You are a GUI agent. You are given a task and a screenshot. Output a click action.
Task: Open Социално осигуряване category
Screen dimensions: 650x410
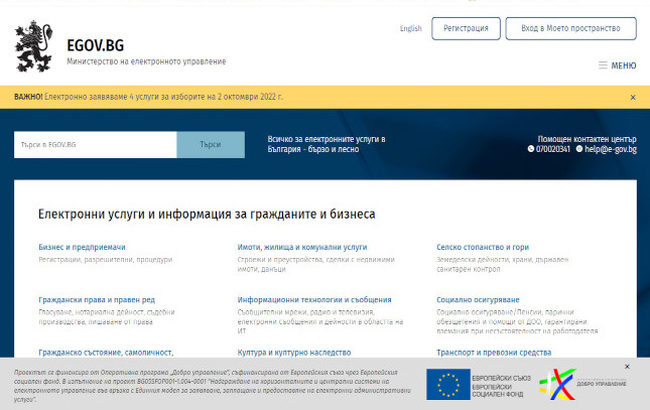point(478,300)
